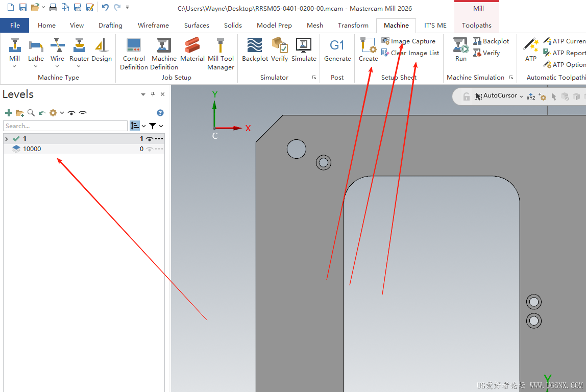Open the File menu
Screen dimensions: 586x392
(15, 25)
